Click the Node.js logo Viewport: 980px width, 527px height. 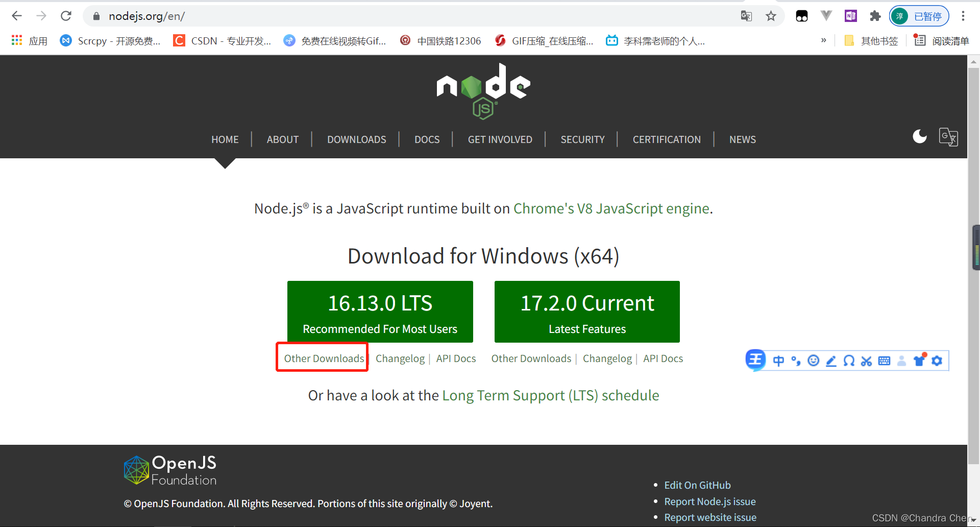pyautogui.click(x=483, y=91)
